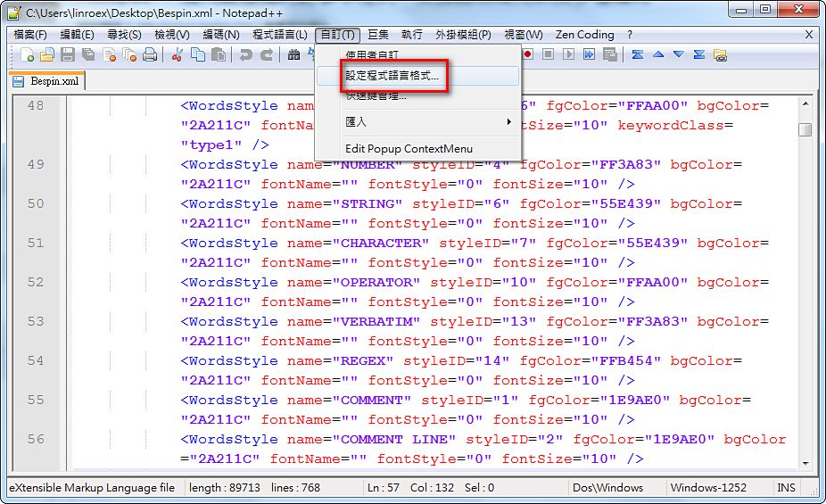Image resolution: width=826 pixels, height=504 pixels.
Task: Open the 外掛模組(P) menu
Action: [x=463, y=35]
